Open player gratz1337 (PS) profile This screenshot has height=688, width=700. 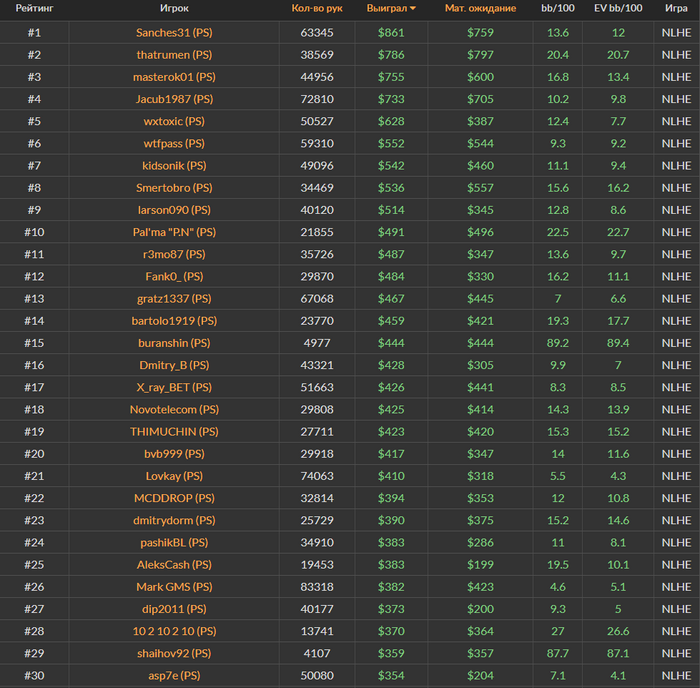[174, 299]
